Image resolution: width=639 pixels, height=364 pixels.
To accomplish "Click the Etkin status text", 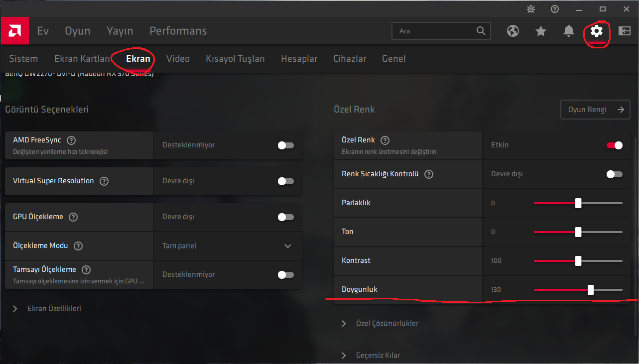I will [x=500, y=145].
